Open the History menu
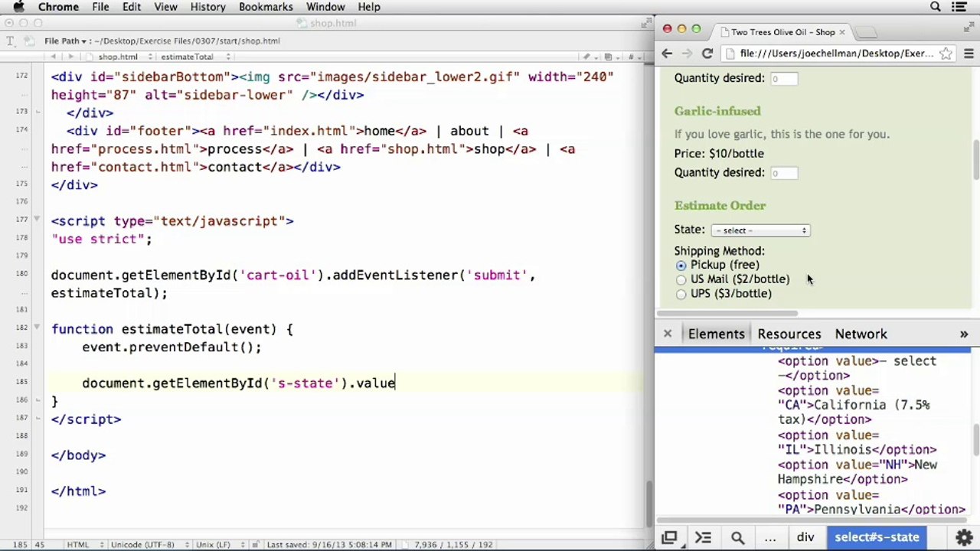Image resolution: width=980 pixels, height=551 pixels. coord(207,7)
